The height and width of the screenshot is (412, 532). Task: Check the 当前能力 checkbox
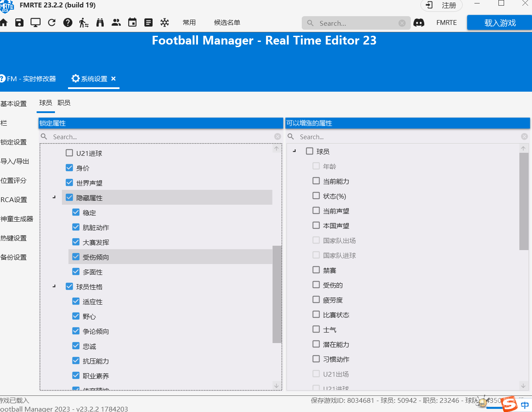tap(316, 181)
